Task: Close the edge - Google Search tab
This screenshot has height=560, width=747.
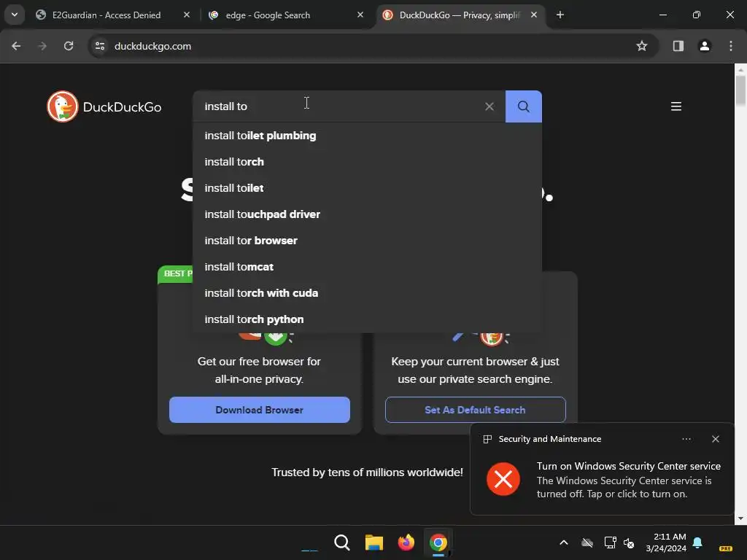Action: point(360,15)
